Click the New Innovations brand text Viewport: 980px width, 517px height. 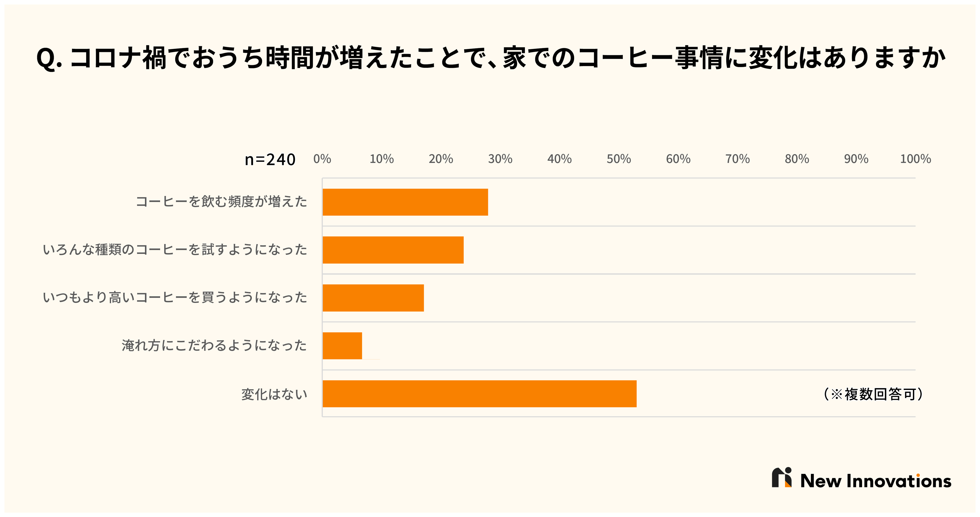click(875, 481)
